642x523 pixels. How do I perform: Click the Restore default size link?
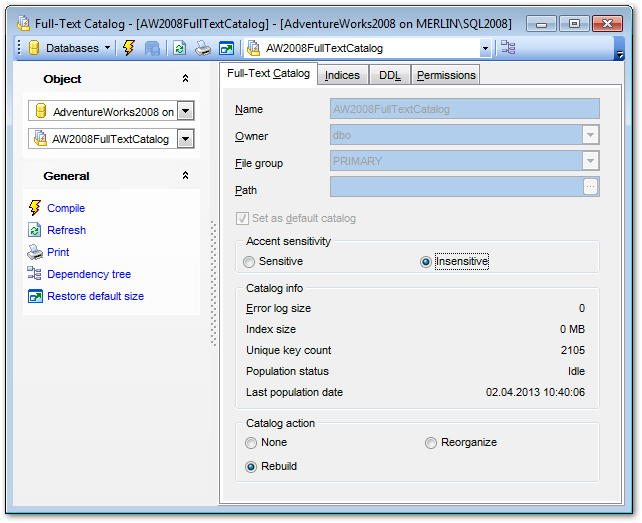tap(95, 296)
